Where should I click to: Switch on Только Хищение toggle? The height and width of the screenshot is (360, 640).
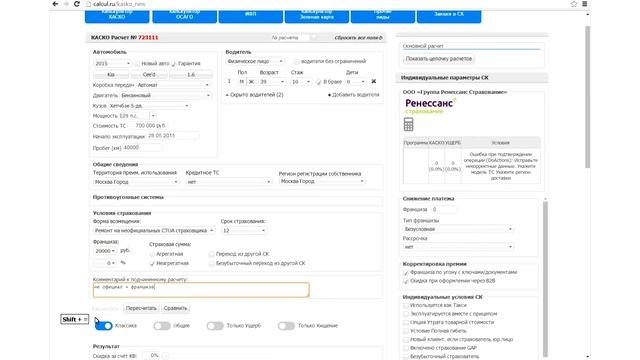coord(286,326)
